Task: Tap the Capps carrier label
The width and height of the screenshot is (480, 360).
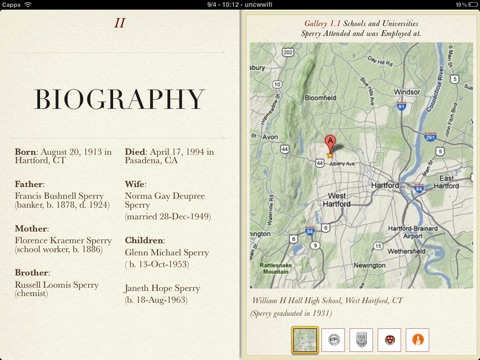Action: point(11,5)
